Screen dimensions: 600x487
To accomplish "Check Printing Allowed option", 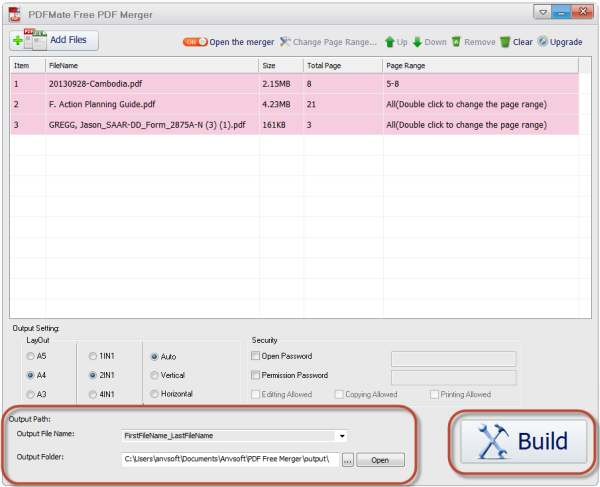I will [x=434, y=394].
